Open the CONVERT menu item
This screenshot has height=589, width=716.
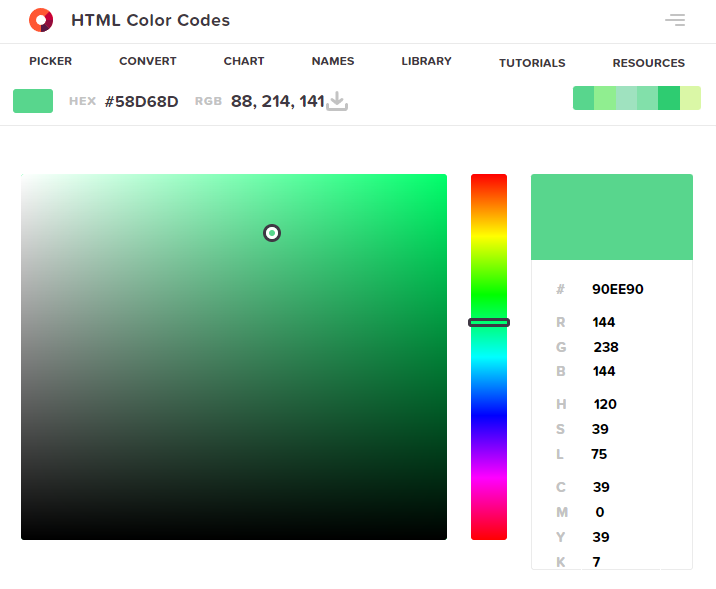[x=147, y=61]
